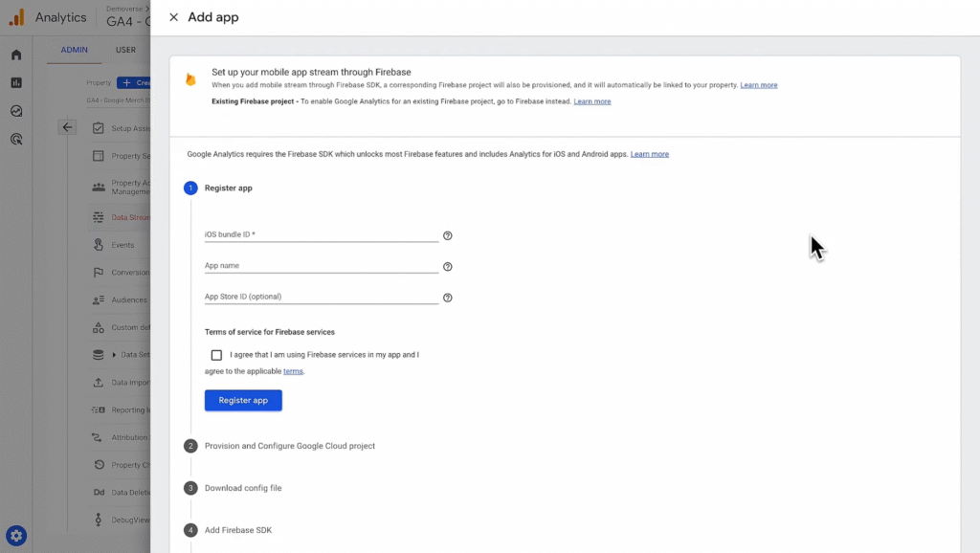
Task: Open Data Streams in the admin menu
Action: coord(130,217)
